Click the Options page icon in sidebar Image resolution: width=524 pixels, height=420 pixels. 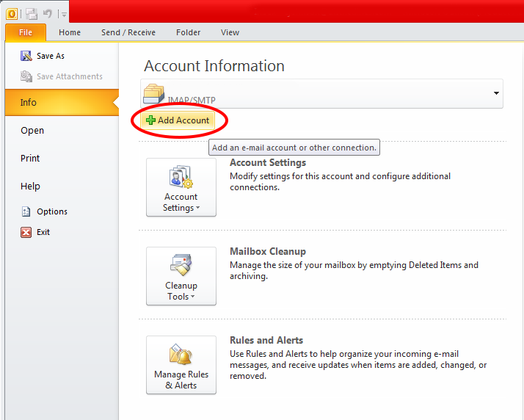[26, 211]
